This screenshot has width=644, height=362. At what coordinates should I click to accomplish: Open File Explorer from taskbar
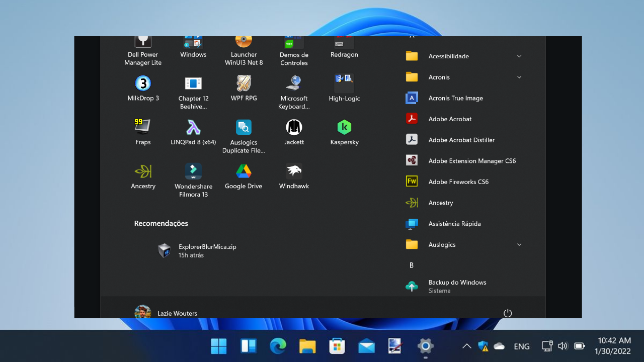coord(307,346)
